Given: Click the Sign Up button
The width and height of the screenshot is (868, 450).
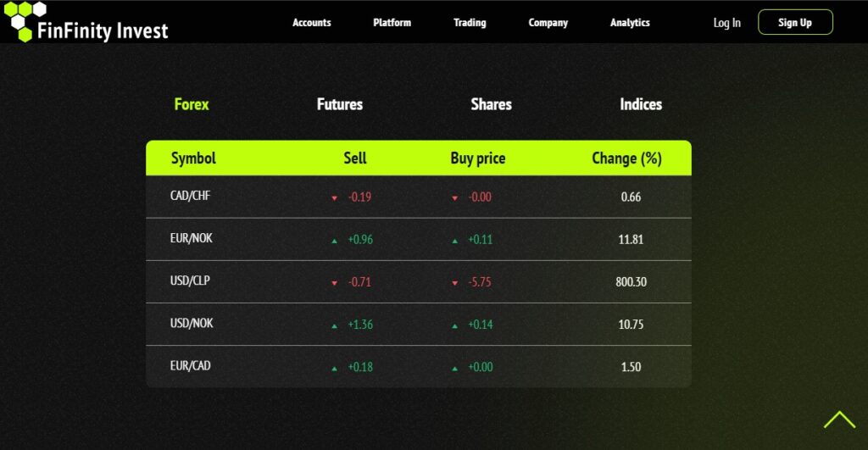Looking at the screenshot, I should tap(795, 22).
